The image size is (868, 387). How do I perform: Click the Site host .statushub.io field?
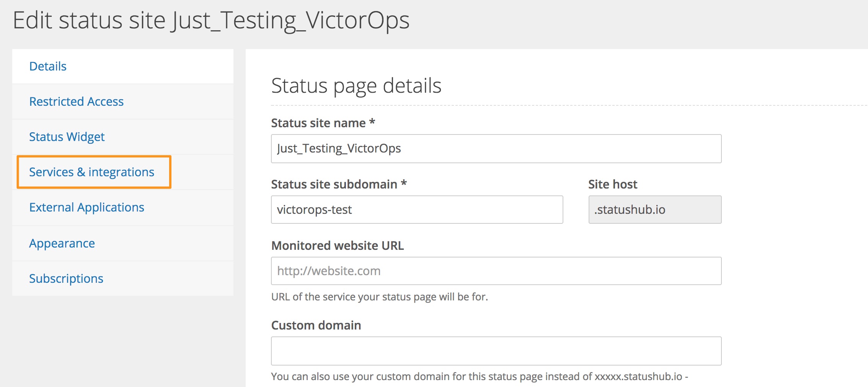655,210
